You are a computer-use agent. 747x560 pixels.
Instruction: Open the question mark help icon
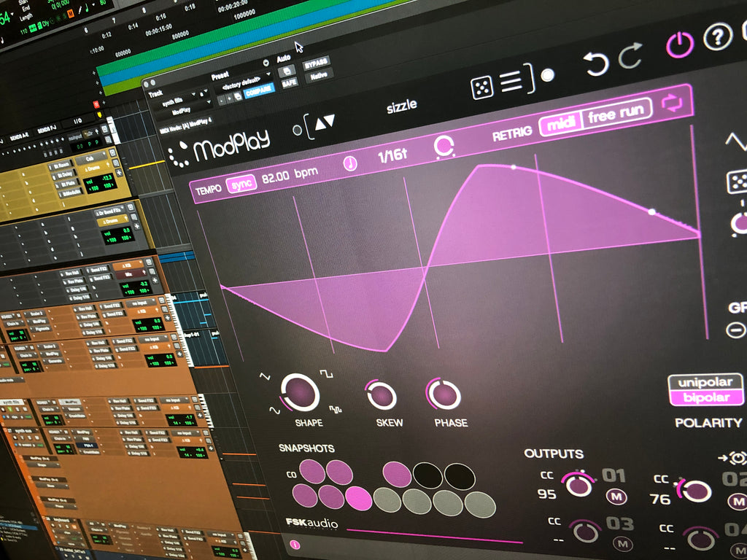(718, 37)
